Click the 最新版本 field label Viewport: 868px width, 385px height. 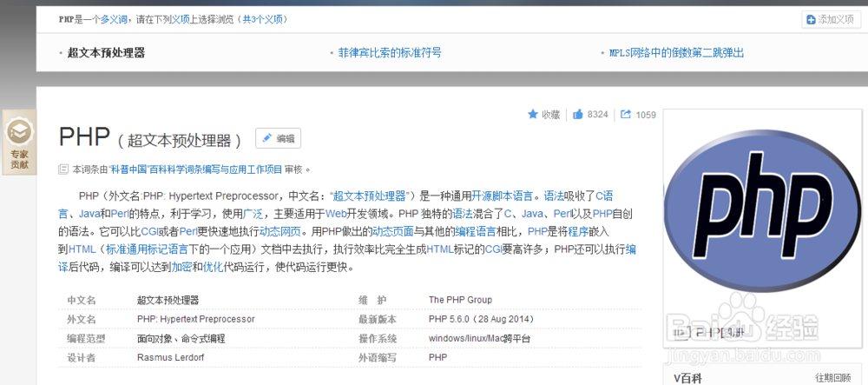[378, 320]
